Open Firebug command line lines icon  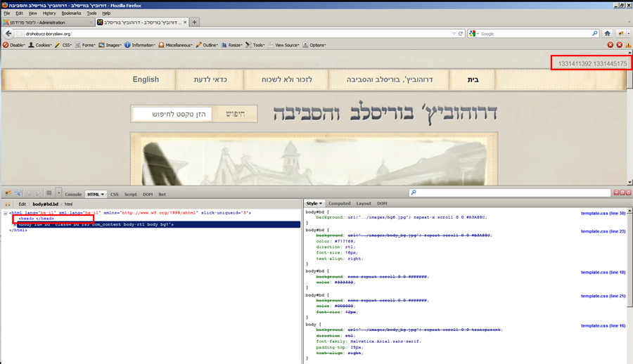click(x=49, y=193)
